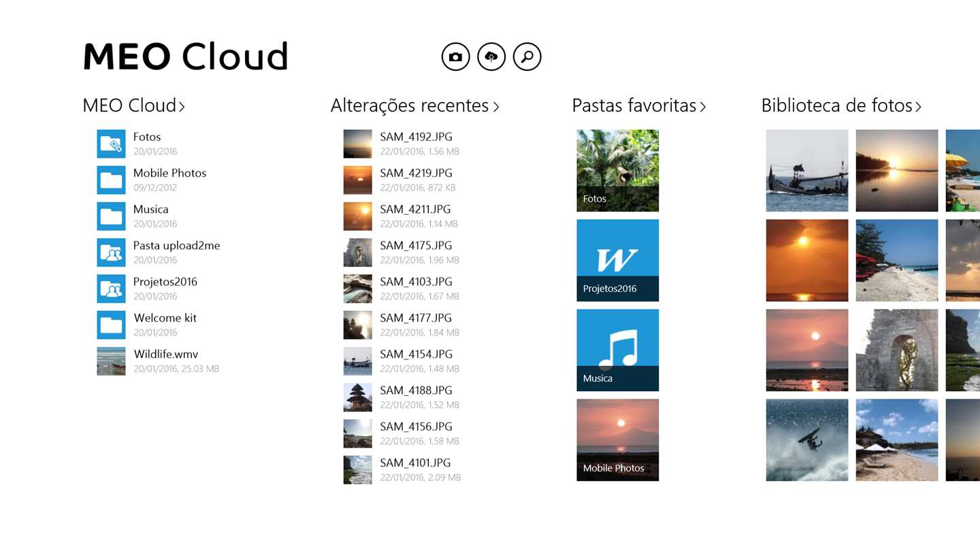
Task: Open the Projetos2016 favorite tile
Action: click(x=617, y=260)
